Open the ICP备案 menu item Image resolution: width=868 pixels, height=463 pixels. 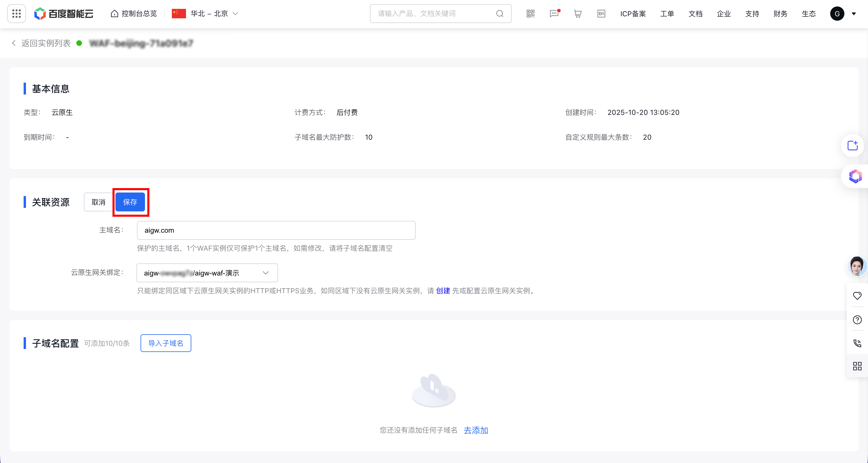[633, 14]
